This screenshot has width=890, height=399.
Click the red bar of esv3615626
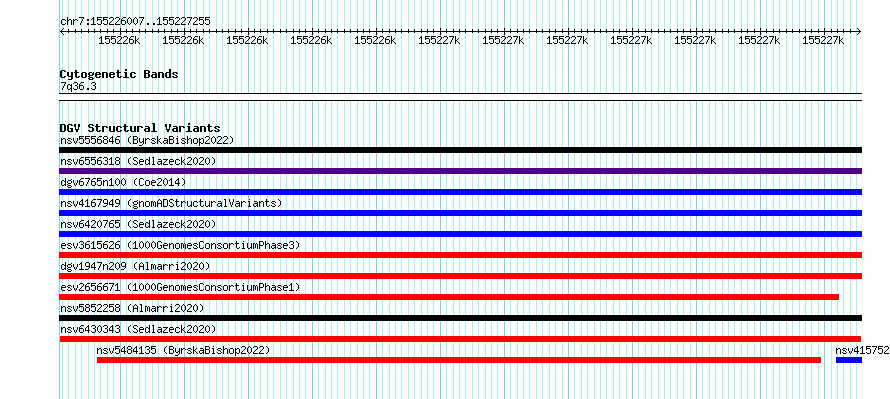(460, 255)
